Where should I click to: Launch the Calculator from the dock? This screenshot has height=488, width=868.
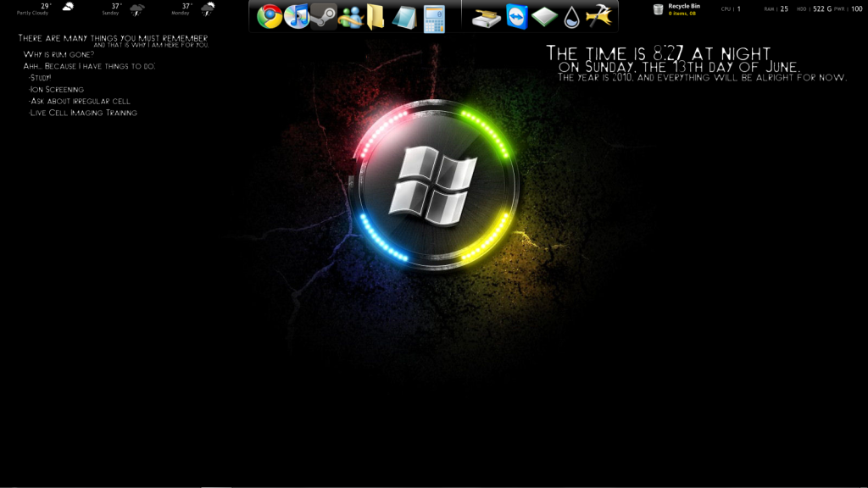coord(434,19)
